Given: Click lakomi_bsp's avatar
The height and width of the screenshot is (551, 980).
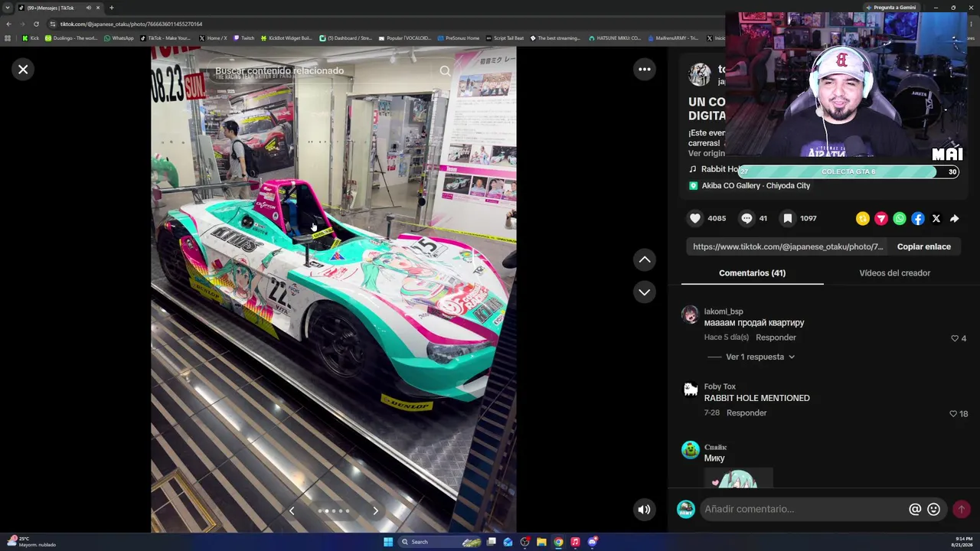Looking at the screenshot, I should [x=691, y=315].
